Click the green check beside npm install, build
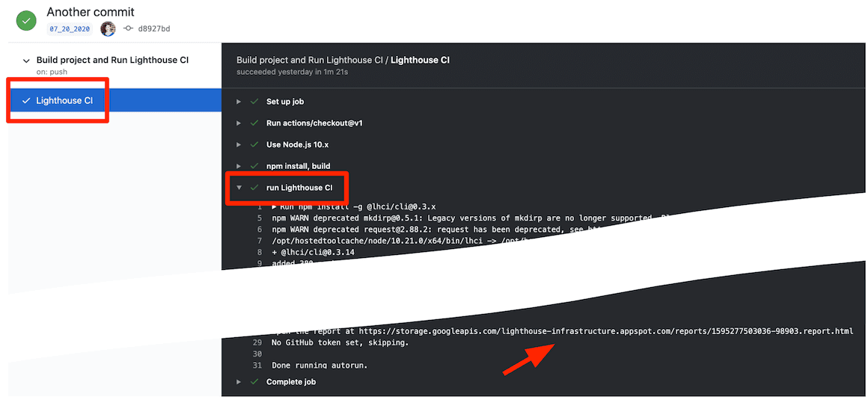The image size is (868, 397). click(254, 166)
